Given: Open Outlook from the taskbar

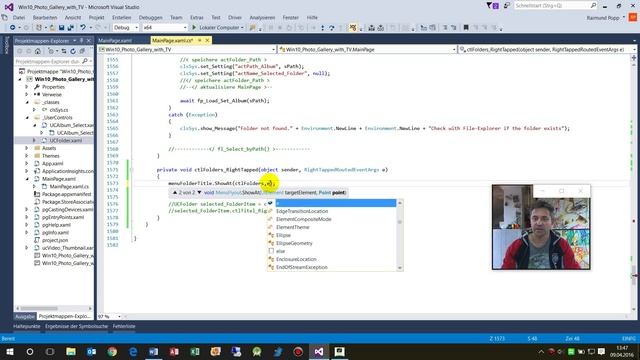Looking at the screenshot, I should click(x=91, y=351).
